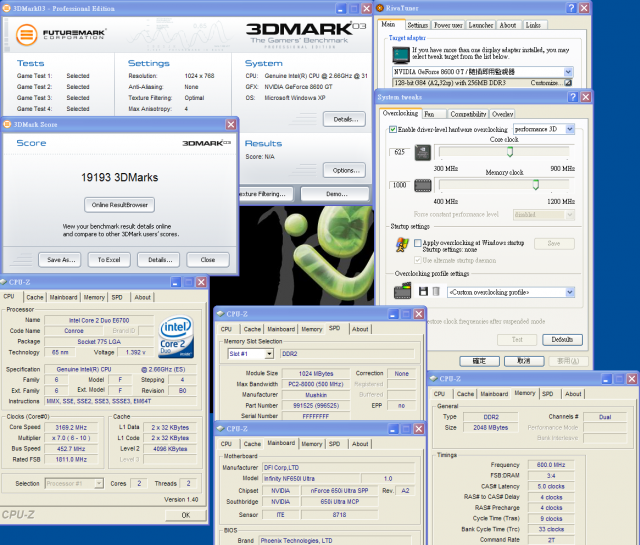Screen dimensions: 640x545
Task: Open System tweaks help question mark button
Action: [x=573, y=97]
